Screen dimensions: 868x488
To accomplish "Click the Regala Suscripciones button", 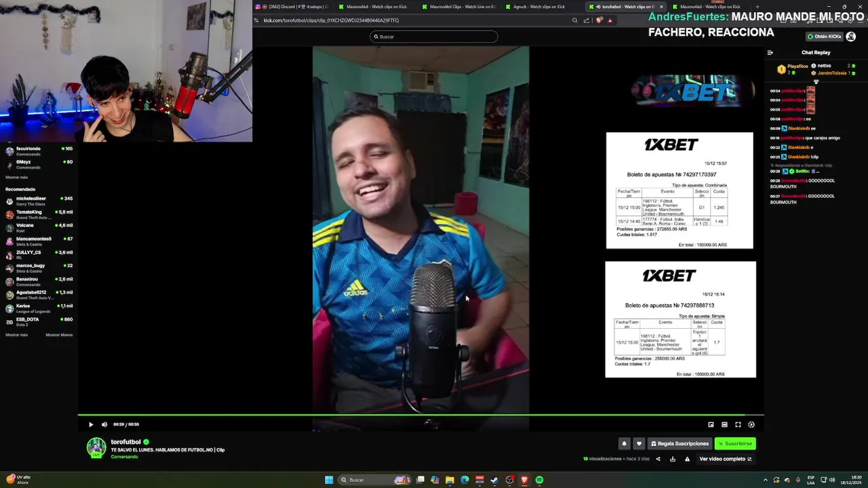I will click(679, 444).
